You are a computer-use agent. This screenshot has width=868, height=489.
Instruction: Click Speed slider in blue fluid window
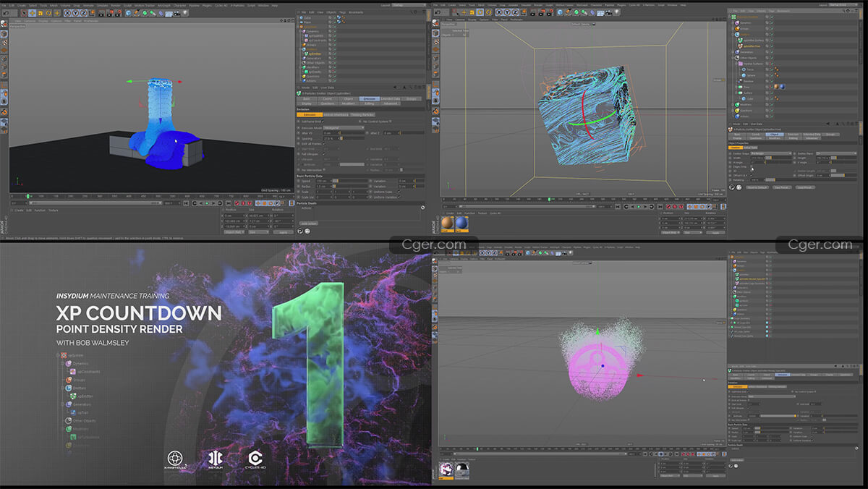click(350, 181)
